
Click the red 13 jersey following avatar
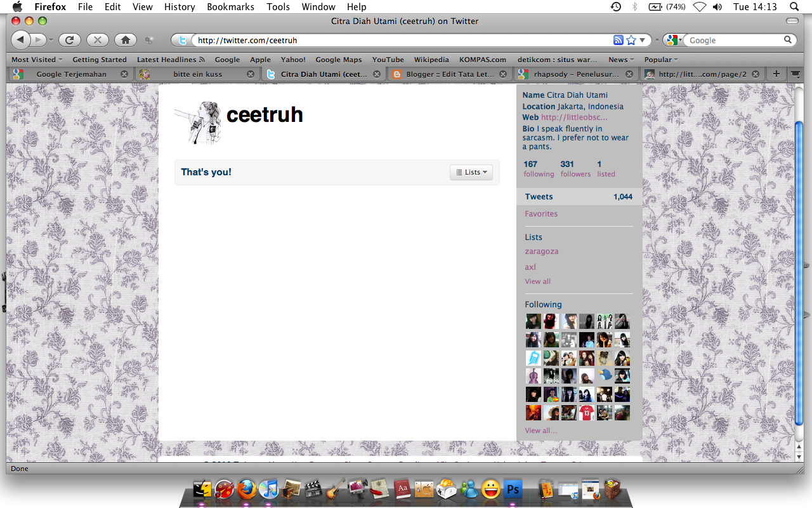click(587, 413)
